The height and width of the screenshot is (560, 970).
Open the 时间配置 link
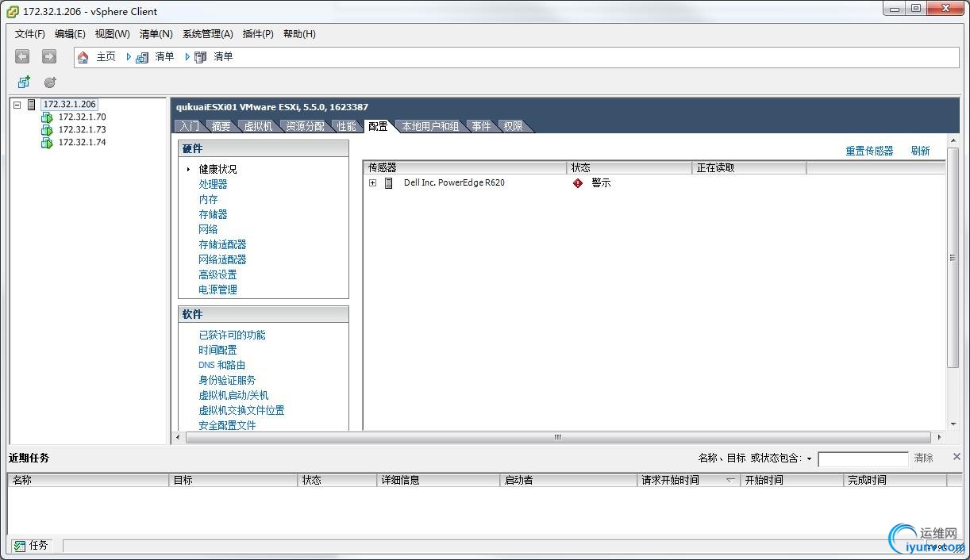coord(217,350)
